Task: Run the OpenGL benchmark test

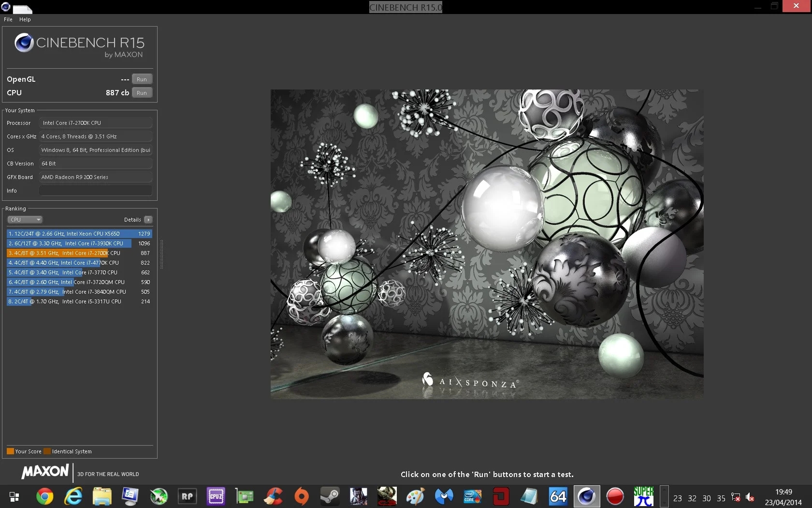Action: click(142, 79)
